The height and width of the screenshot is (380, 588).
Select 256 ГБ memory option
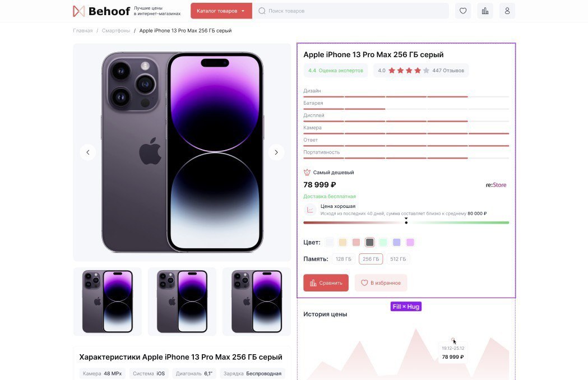click(x=371, y=259)
